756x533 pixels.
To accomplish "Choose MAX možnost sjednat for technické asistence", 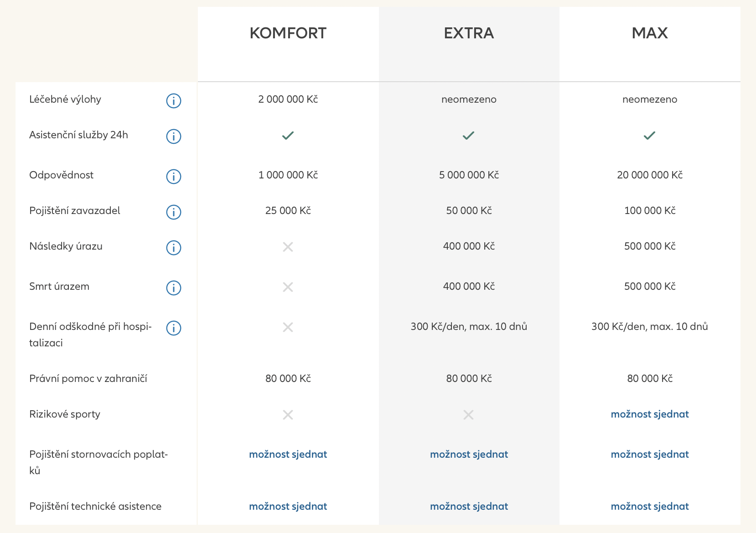I will 649,507.
